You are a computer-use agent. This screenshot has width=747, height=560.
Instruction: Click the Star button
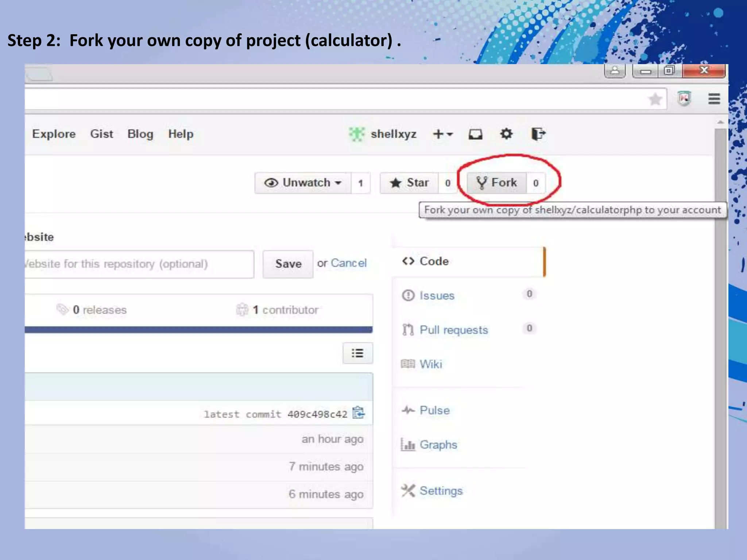coord(409,183)
